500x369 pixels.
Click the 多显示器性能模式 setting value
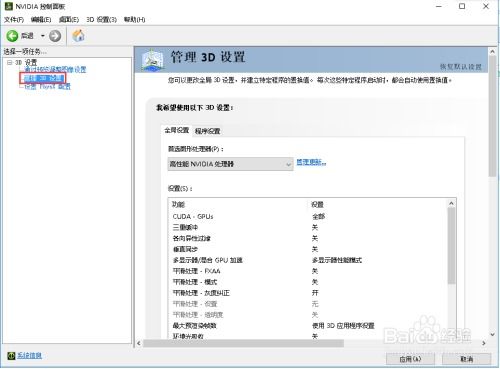point(337,260)
